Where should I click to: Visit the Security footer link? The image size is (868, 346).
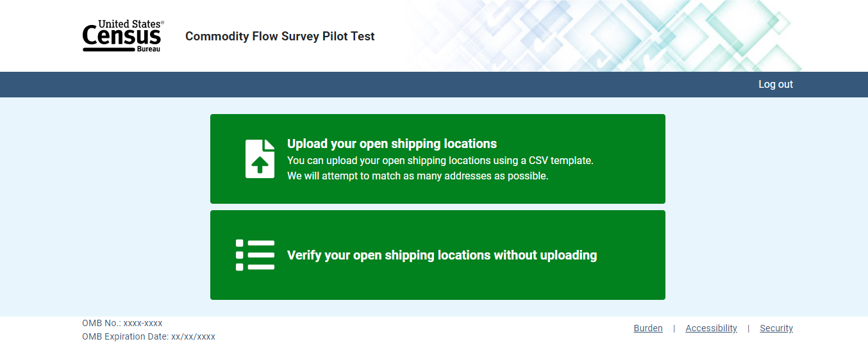coord(776,328)
